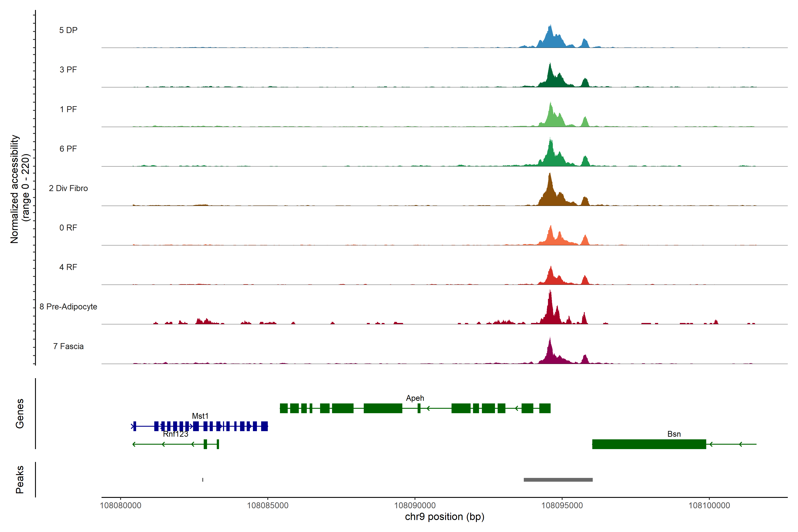
Task: Click the 2 Div Fibro track label
Action: click(68, 188)
